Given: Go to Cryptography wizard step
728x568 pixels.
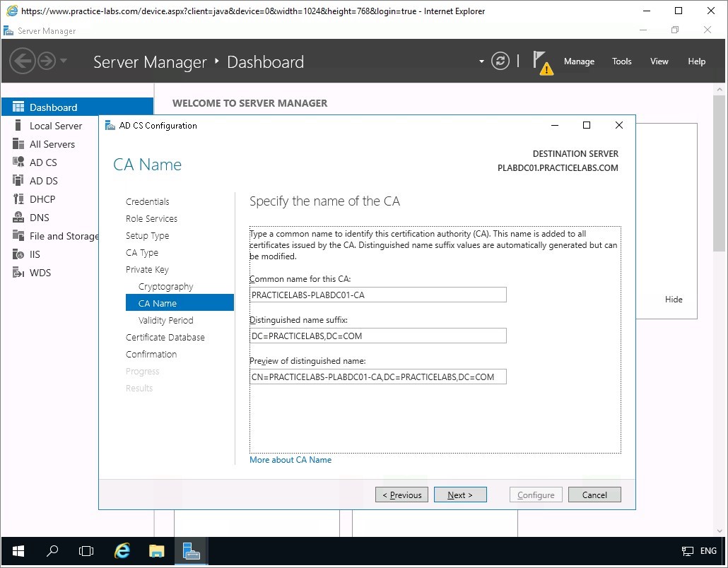Looking at the screenshot, I should click(166, 286).
